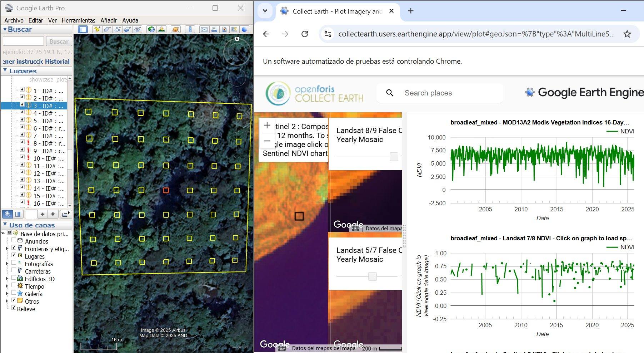Open the Historial link
Viewport: 644px width, 353px height.
[x=57, y=62]
